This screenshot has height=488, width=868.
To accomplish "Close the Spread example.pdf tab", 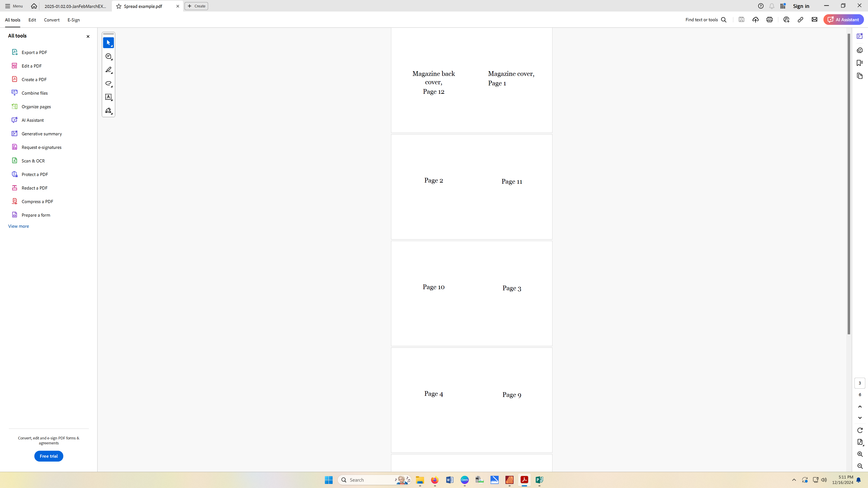I will click(178, 6).
